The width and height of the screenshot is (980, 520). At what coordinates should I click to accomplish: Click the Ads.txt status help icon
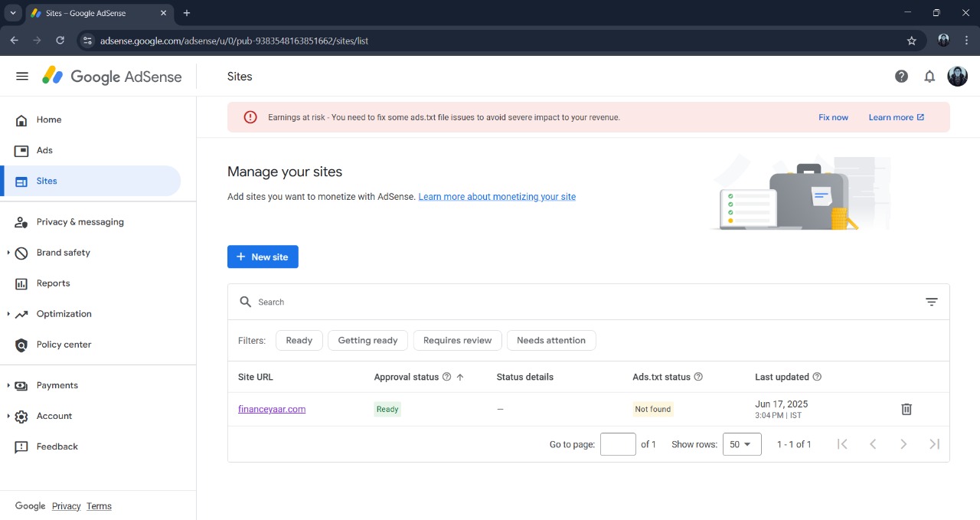pos(698,377)
